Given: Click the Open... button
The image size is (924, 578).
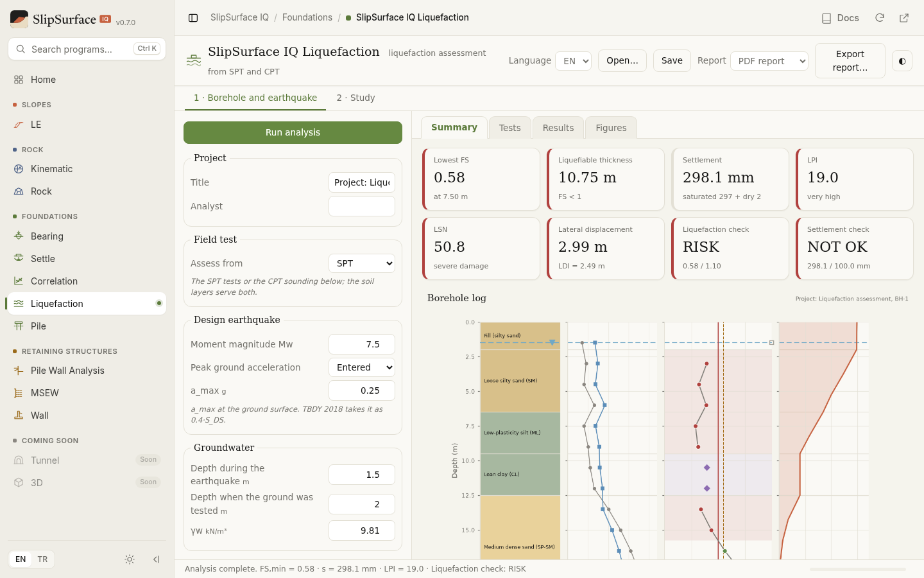Looking at the screenshot, I should [622, 60].
